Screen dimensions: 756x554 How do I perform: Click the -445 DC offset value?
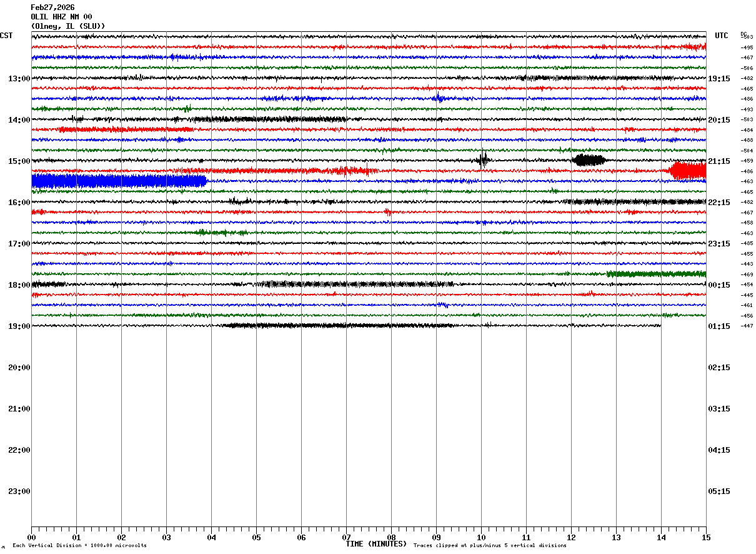coord(747,295)
